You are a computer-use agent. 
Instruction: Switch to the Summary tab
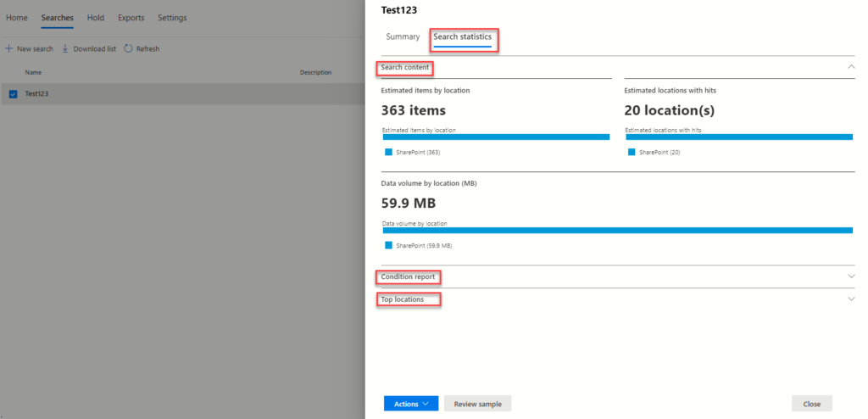pos(403,37)
